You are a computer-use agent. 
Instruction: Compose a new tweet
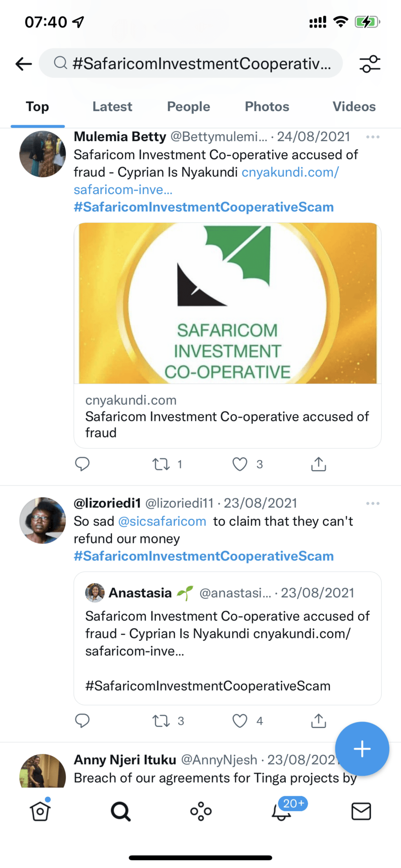pos(362,749)
